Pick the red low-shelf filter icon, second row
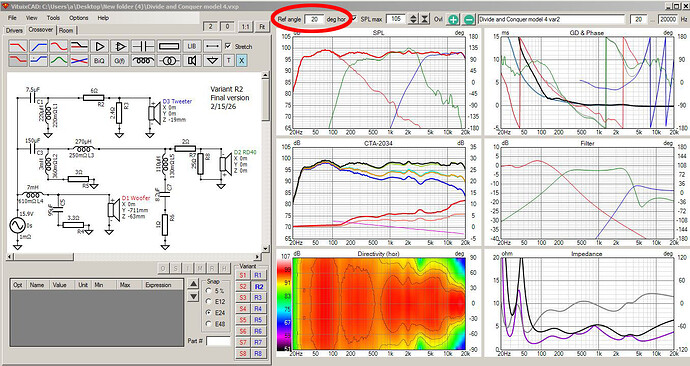The image size is (690, 366). (x=18, y=60)
